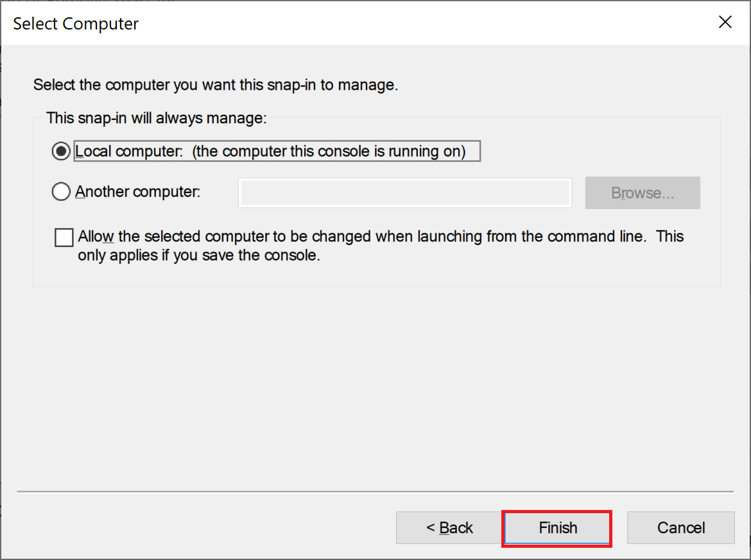The width and height of the screenshot is (751, 560).
Task: Click the horizontal separator above the buttons
Action: (376, 492)
